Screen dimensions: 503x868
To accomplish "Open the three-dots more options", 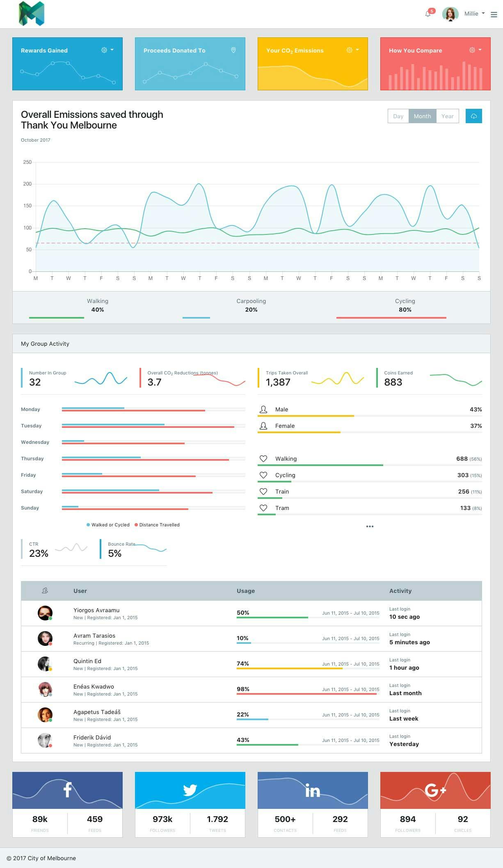I will (x=370, y=526).
